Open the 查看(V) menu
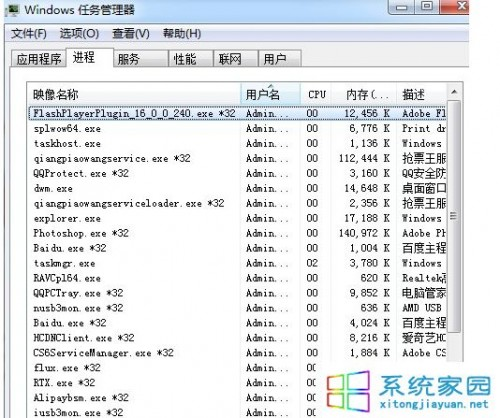The height and width of the screenshot is (418, 500). pyautogui.click(x=131, y=33)
